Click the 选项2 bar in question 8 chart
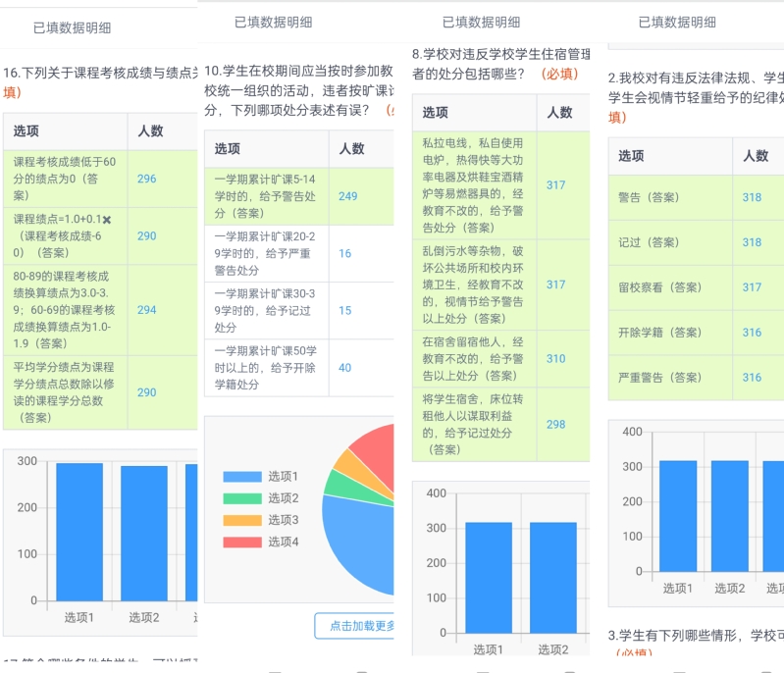 pyautogui.click(x=552, y=579)
